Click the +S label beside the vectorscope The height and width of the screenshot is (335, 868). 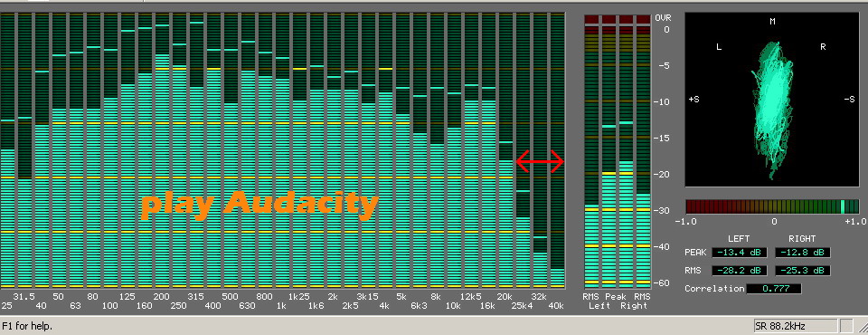coord(693,99)
